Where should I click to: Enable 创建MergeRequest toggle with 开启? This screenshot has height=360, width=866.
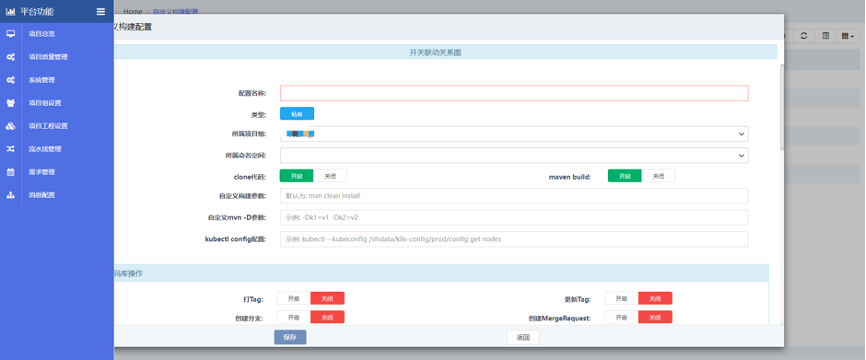pos(621,317)
